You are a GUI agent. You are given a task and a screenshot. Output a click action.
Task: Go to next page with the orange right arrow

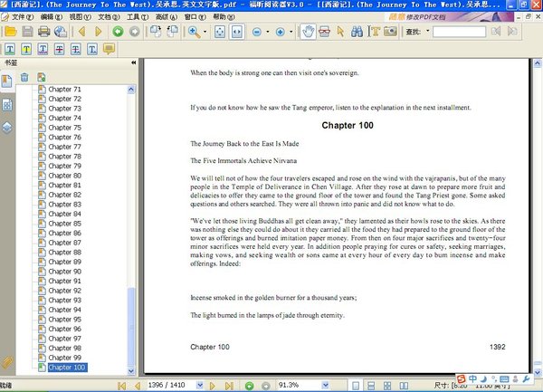[x=99, y=32]
